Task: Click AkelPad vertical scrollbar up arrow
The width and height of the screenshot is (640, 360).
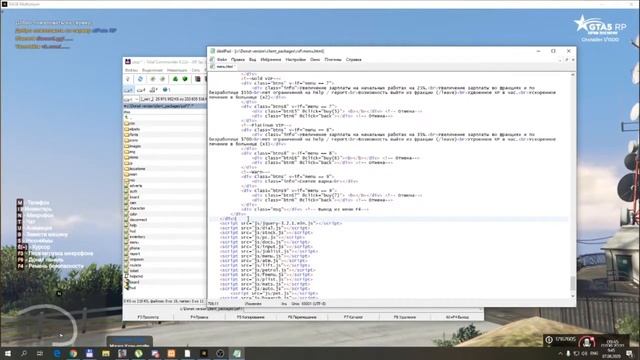Action: click(573, 75)
